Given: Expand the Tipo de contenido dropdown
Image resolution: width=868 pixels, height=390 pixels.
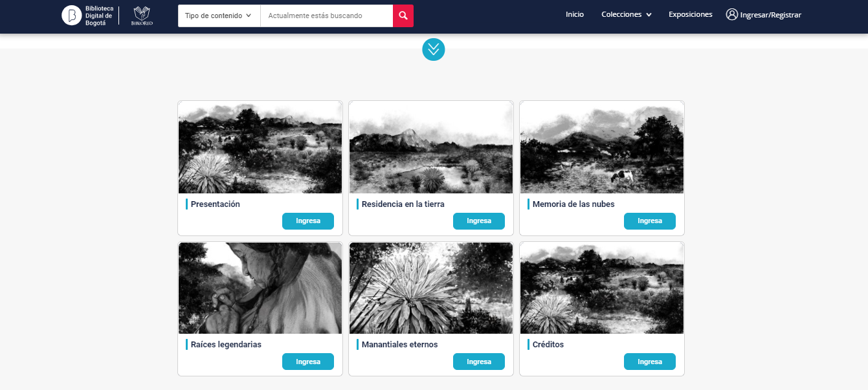Looking at the screenshot, I should click(219, 16).
